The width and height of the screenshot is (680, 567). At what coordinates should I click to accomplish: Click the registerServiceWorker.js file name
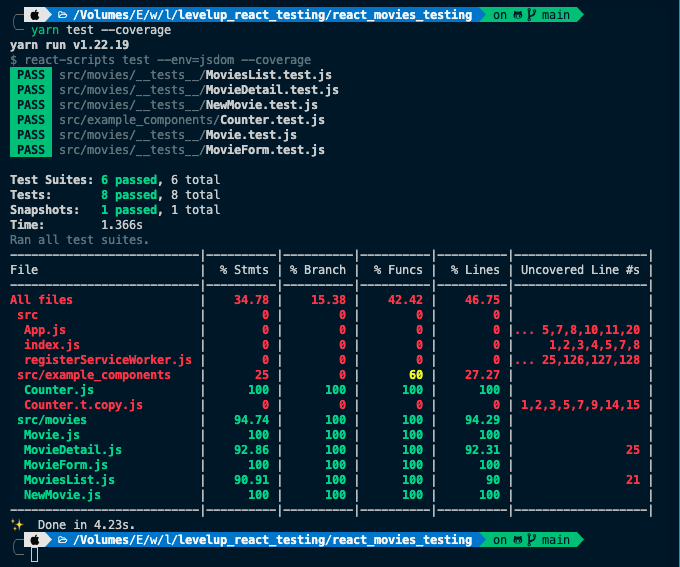click(x=107, y=360)
